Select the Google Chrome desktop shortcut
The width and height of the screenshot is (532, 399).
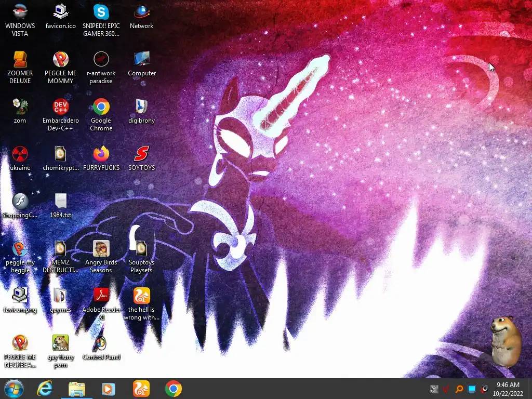point(101,115)
